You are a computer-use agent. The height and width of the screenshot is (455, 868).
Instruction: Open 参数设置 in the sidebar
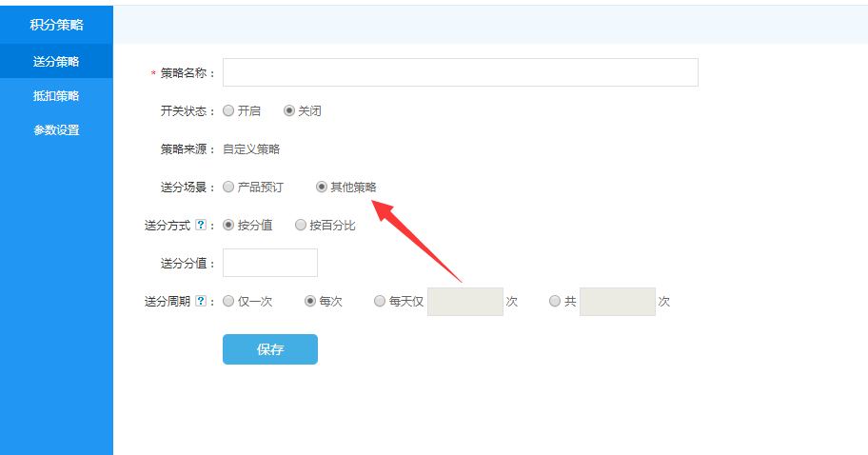click(x=56, y=130)
